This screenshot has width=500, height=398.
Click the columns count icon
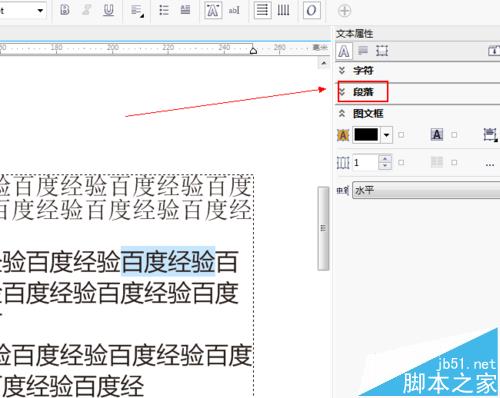tap(343, 163)
